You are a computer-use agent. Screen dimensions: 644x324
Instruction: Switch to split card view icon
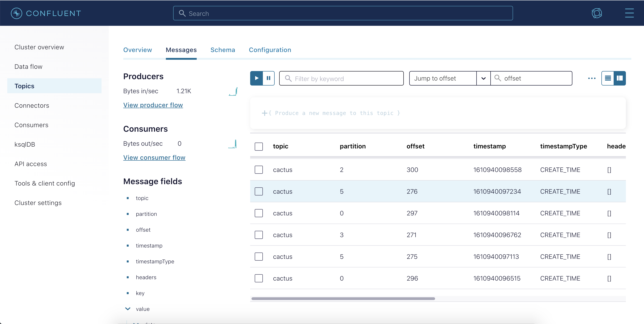[x=620, y=78]
